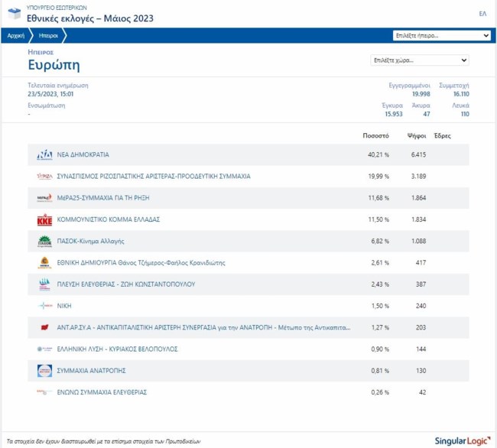Click the ΑΝΤ.ΑΡ.ΣΥ.Α red logo

pyautogui.click(x=44, y=327)
